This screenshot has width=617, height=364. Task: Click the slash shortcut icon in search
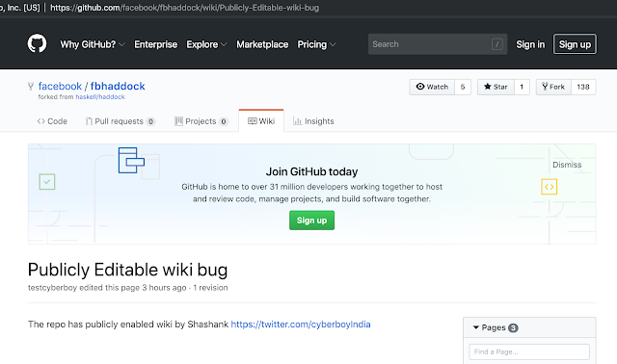coord(497,44)
